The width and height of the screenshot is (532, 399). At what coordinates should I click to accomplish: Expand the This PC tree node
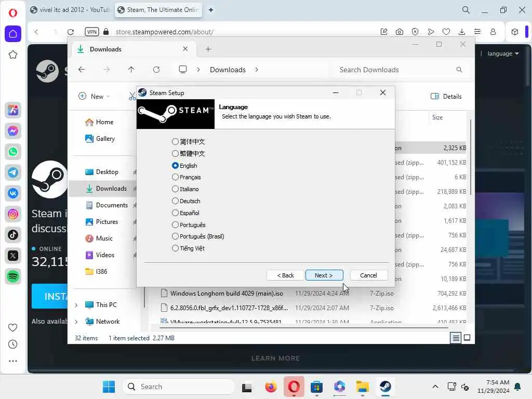(x=76, y=305)
